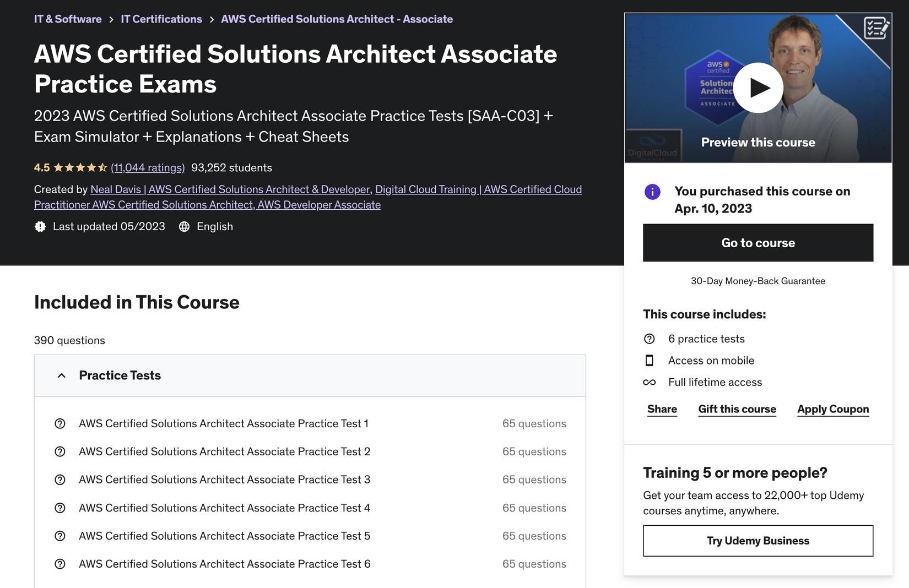Screen dimensions: 909x588
Task: Open IT Certifications breadcrumb
Action: 161,19
